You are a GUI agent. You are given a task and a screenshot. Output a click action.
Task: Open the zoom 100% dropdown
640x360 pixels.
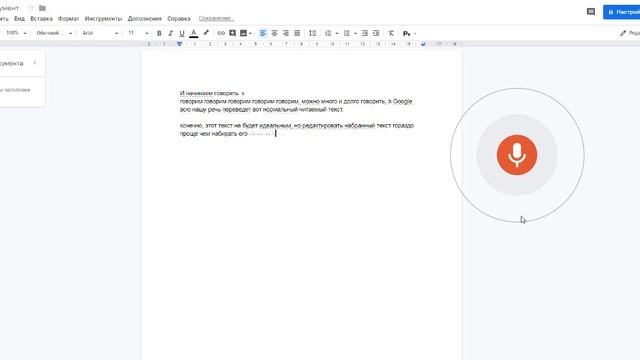(x=16, y=33)
